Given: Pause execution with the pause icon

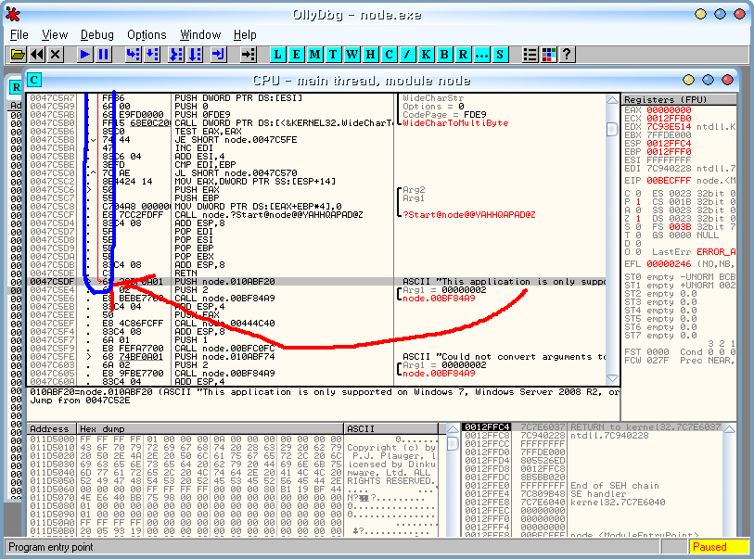Looking at the screenshot, I should pyautogui.click(x=103, y=55).
